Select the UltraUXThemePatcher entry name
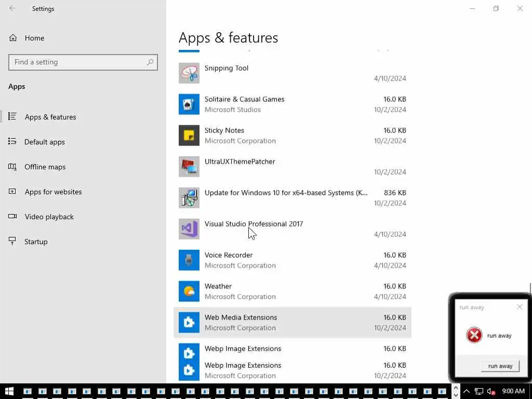This screenshot has width=532, height=399. [240, 162]
